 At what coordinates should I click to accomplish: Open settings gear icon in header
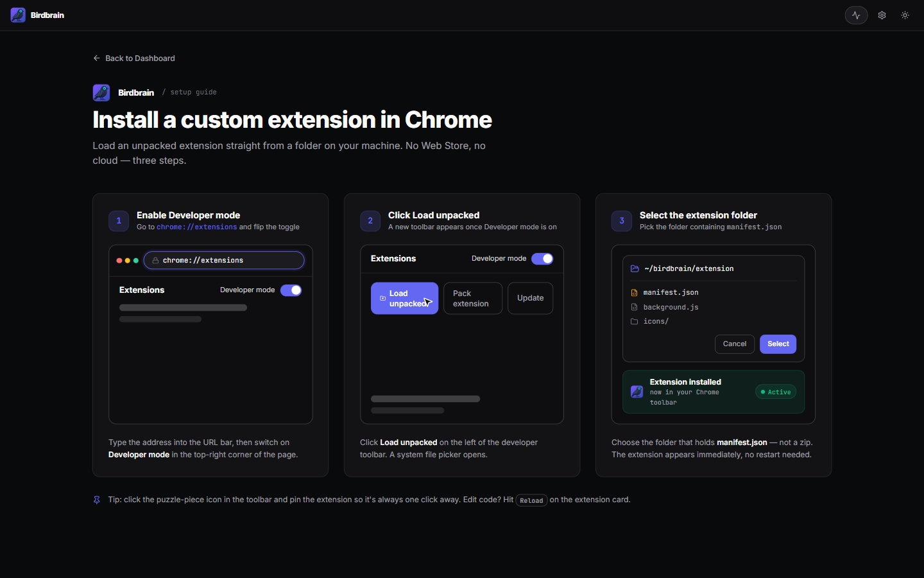(882, 15)
